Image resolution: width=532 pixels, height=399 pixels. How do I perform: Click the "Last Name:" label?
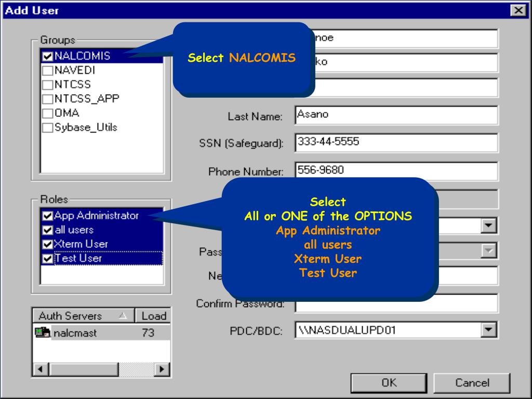[255, 116]
